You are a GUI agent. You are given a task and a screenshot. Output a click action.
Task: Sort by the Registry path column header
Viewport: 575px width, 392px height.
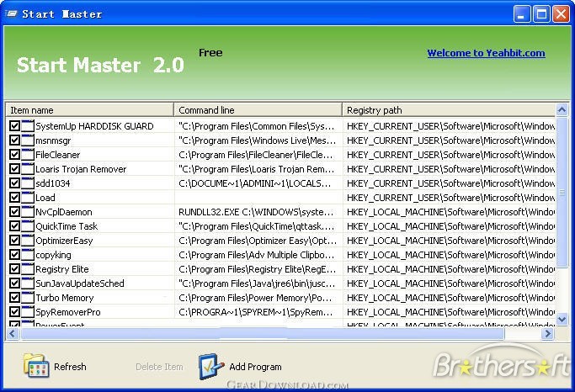pyautogui.click(x=449, y=110)
